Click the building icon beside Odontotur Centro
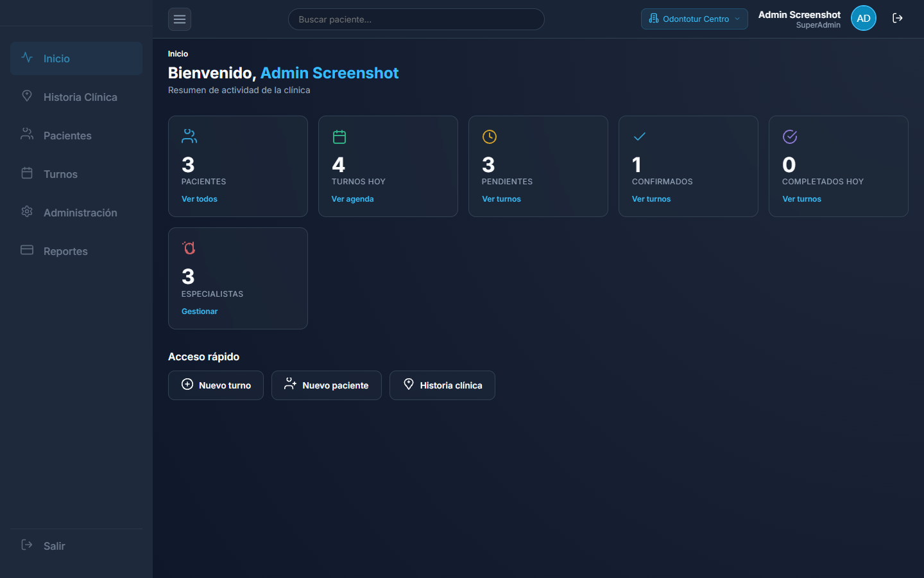Screen dimensions: 924x578 (654, 19)
